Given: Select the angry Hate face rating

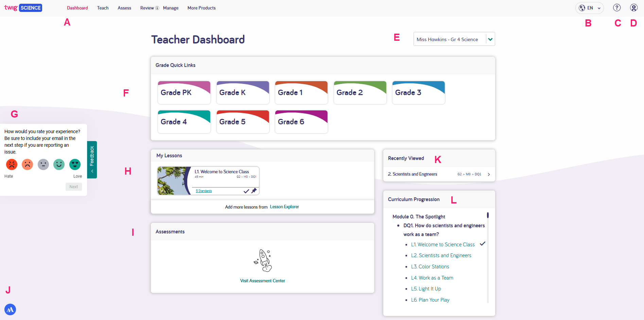Looking at the screenshot, I should point(12,164).
